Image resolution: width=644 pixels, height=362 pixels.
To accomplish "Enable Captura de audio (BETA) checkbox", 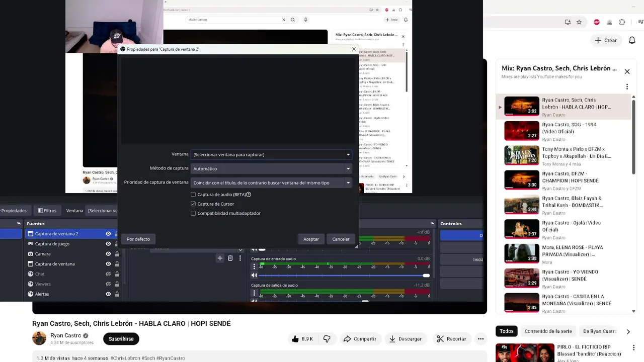I will coord(193,195).
